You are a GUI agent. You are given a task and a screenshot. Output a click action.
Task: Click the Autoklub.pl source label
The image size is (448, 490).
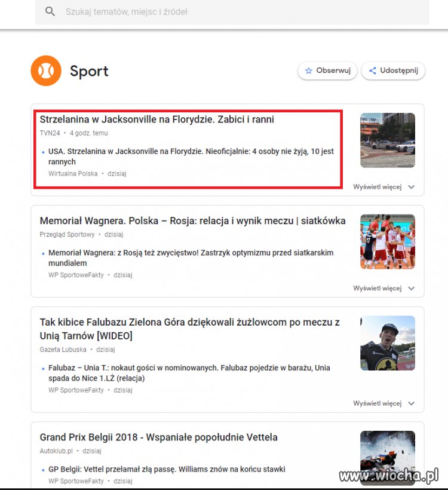[56, 451]
